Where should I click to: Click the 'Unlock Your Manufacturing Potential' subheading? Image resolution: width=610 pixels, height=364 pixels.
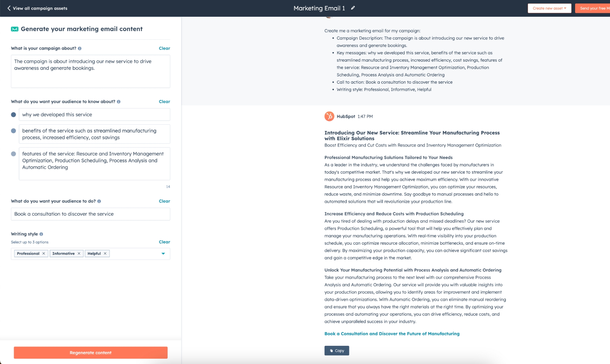413,270
